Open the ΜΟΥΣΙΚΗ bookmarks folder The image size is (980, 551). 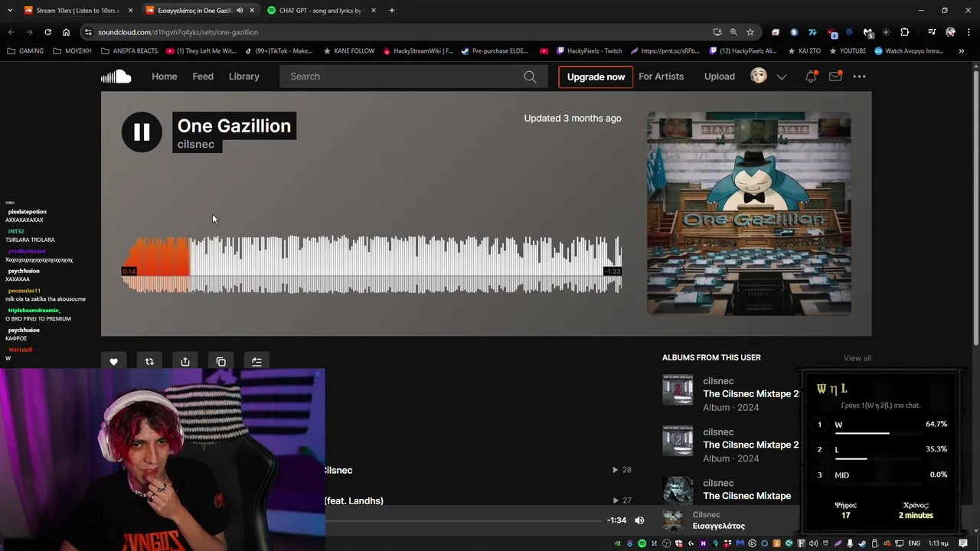tap(72, 51)
